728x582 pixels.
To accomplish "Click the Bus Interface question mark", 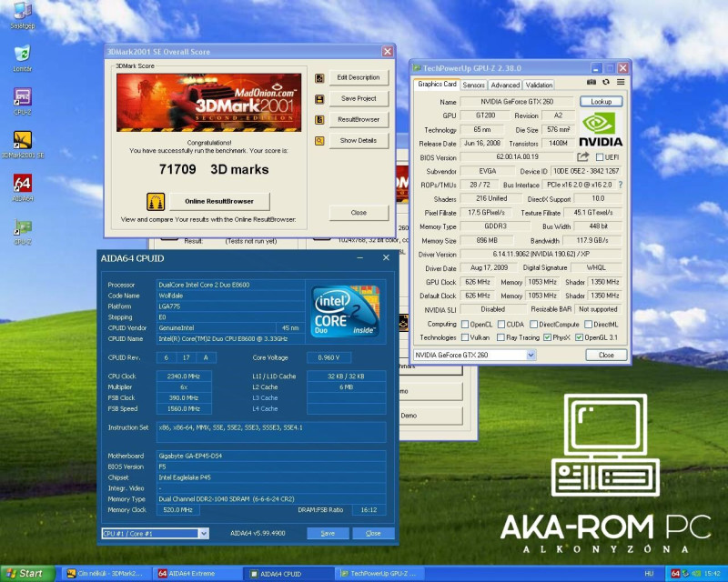I will [621, 185].
